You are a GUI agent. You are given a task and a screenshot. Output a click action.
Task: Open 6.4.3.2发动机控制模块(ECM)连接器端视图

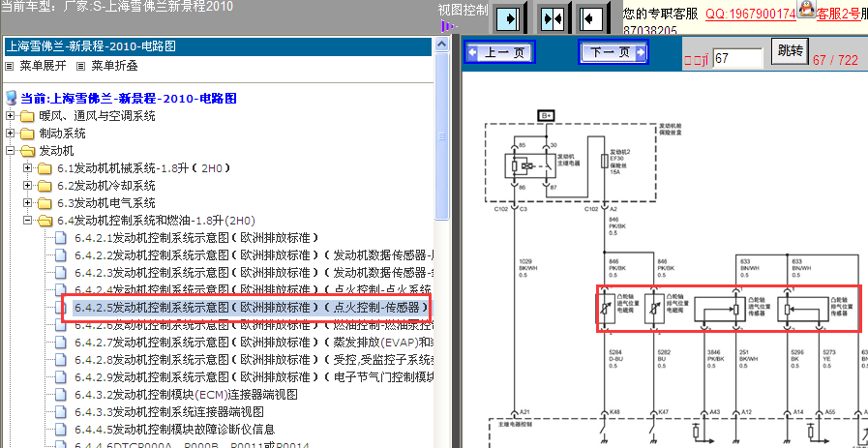click(x=186, y=394)
